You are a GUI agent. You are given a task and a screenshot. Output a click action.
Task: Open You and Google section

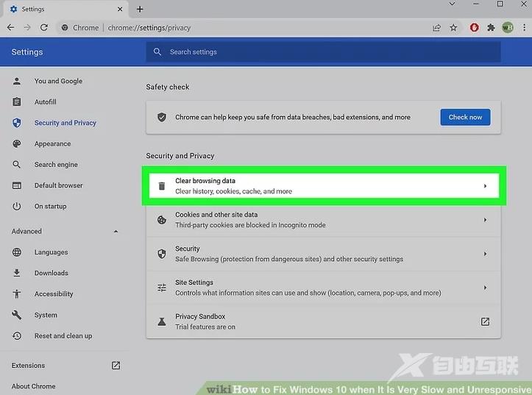(58, 81)
